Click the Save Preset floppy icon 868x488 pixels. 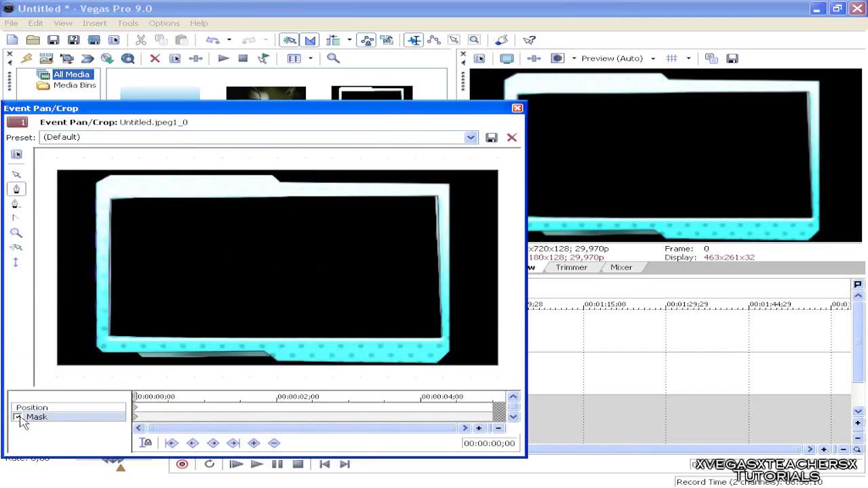click(x=492, y=138)
